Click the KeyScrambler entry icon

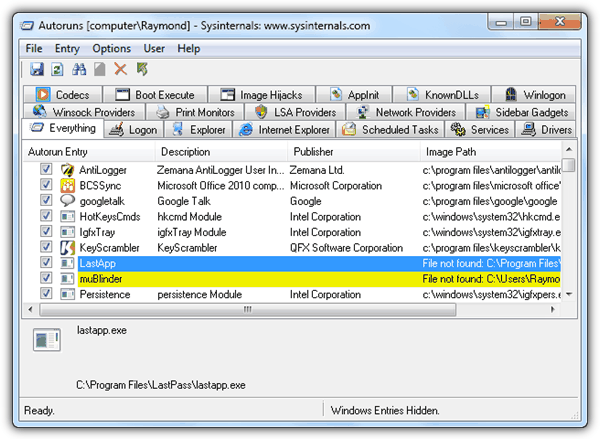point(68,248)
